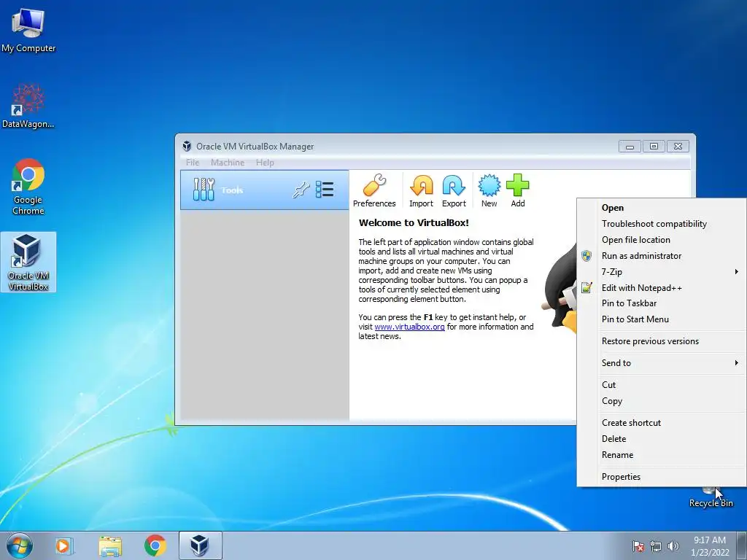Viewport: 747px width, 560px height.
Task: Select Create shortcut
Action: click(662, 423)
